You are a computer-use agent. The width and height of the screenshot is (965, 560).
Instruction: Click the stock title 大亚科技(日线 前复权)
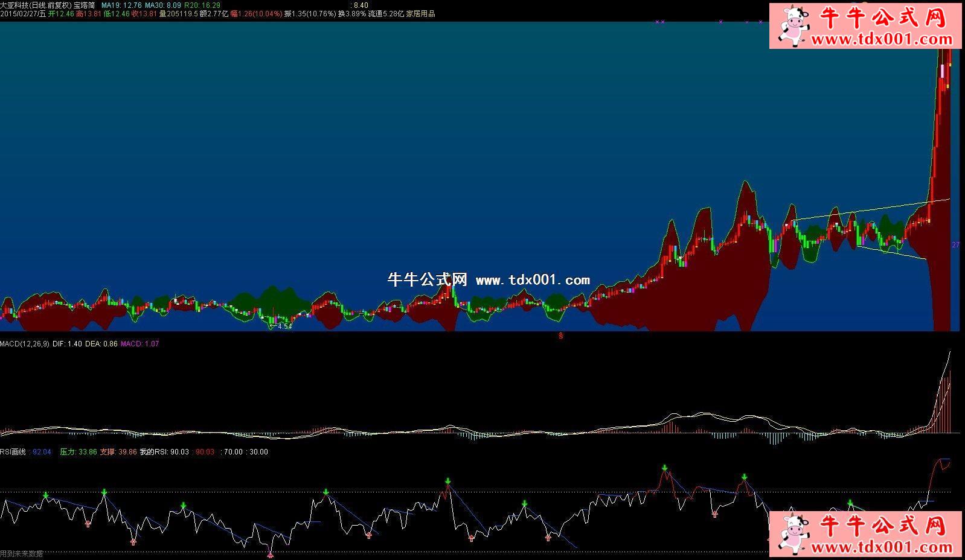(x=36, y=5)
